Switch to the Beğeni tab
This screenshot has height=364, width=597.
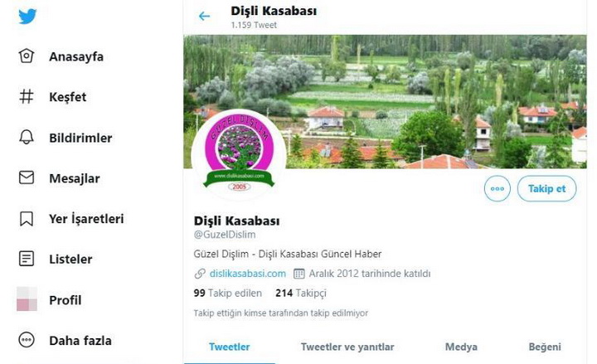(545, 347)
